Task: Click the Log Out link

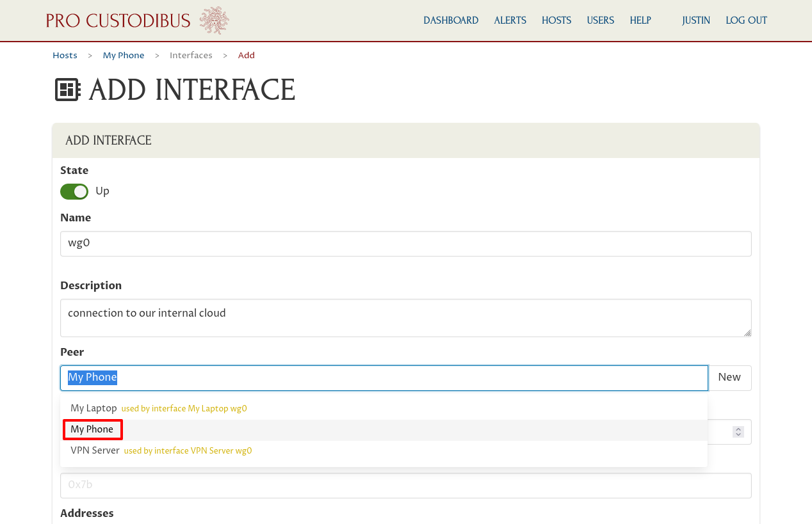Action: pos(746,20)
